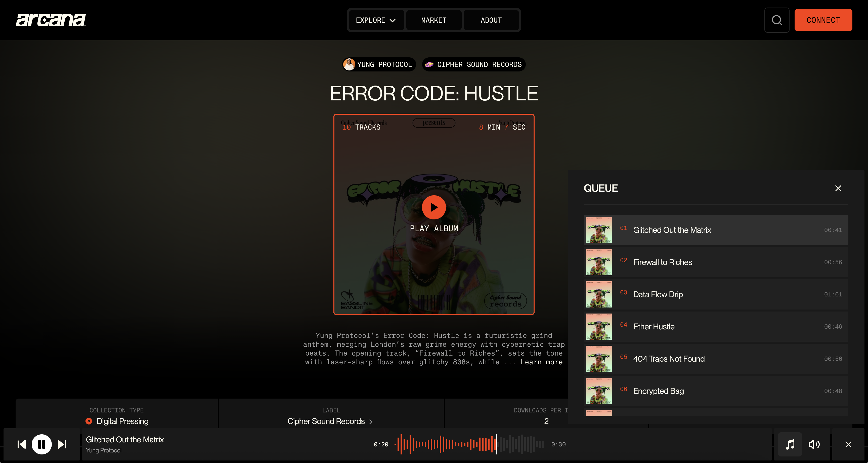The width and height of the screenshot is (868, 463).
Task: Open search using the magnifying glass icon
Action: point(777,20)
